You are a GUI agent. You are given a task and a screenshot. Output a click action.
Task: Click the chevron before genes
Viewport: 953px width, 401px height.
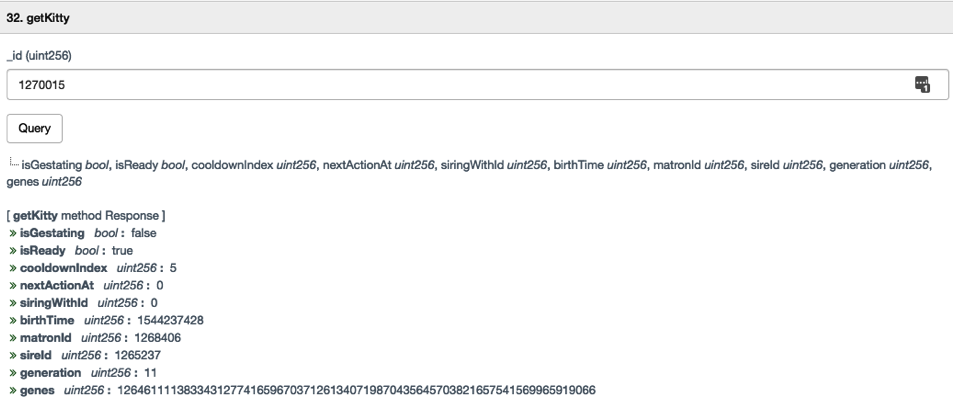pos(12,388)
